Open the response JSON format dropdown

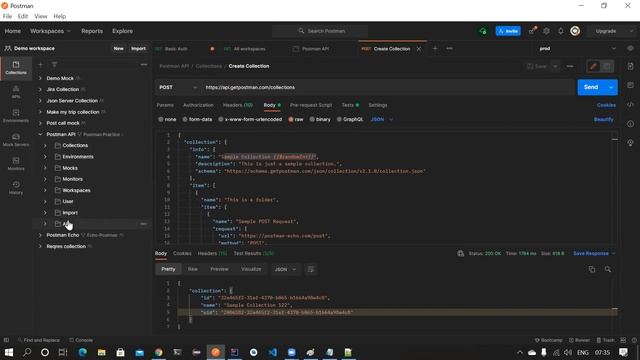point(285,269)
